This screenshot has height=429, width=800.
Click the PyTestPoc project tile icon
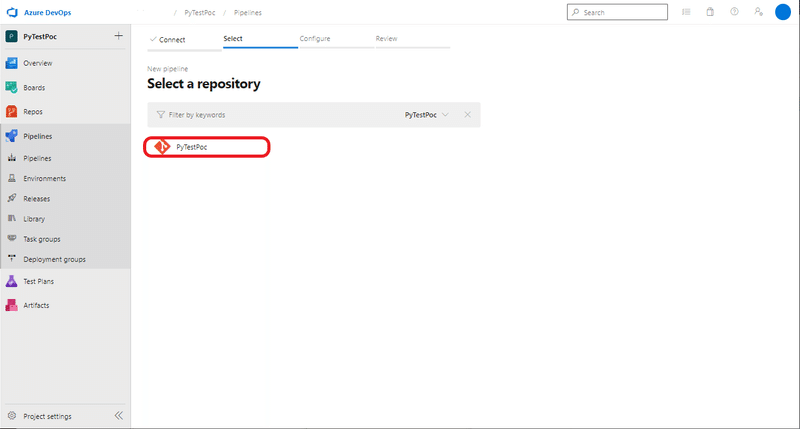coord(11,37)
